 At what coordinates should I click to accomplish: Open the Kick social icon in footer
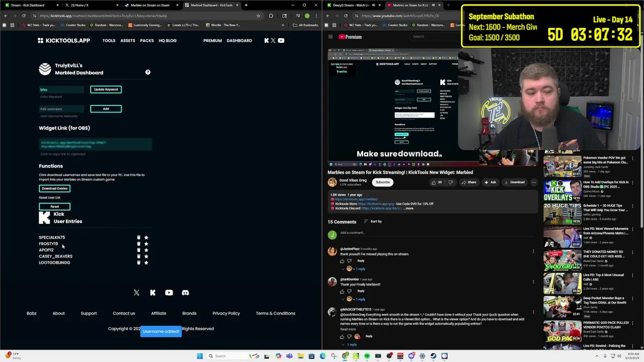[x=153, y=293]
